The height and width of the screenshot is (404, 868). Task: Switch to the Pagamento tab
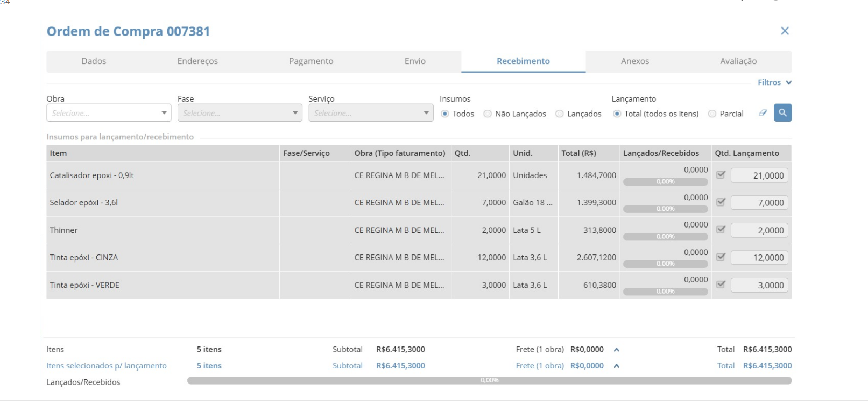point(311,61)
